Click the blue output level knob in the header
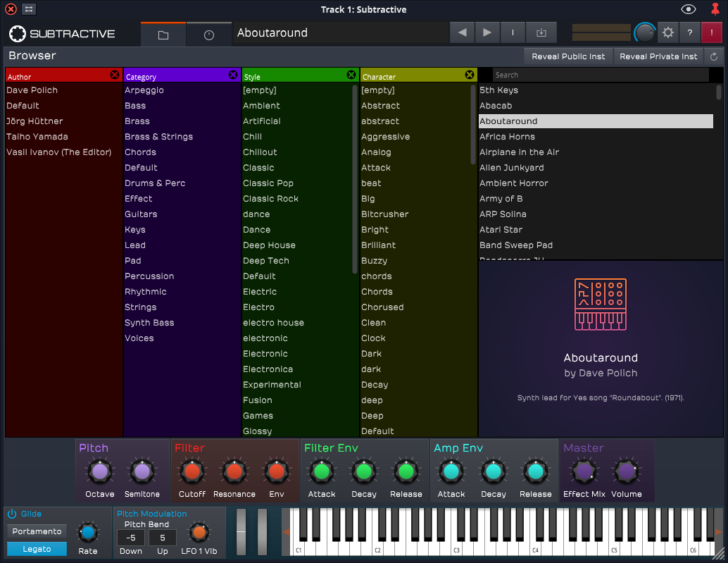Image resolution: width=728 pixels, height=563 pixels. (645, 32)
